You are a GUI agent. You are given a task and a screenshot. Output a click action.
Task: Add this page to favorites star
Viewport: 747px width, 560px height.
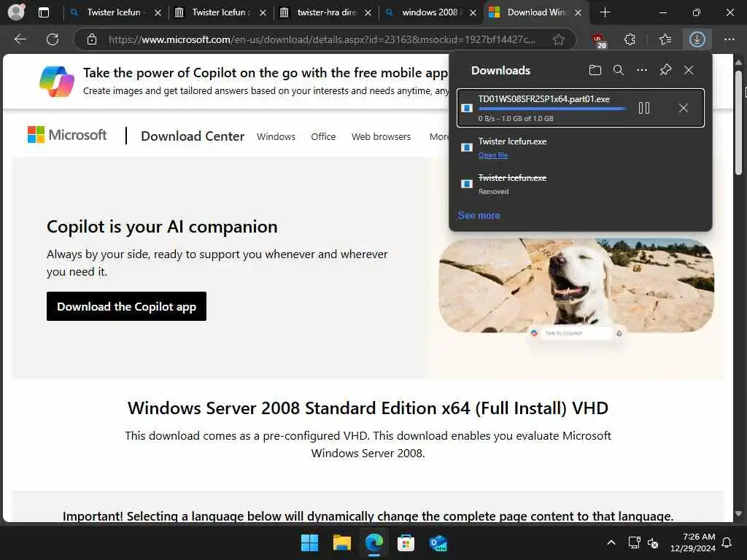tap(559, 39)
